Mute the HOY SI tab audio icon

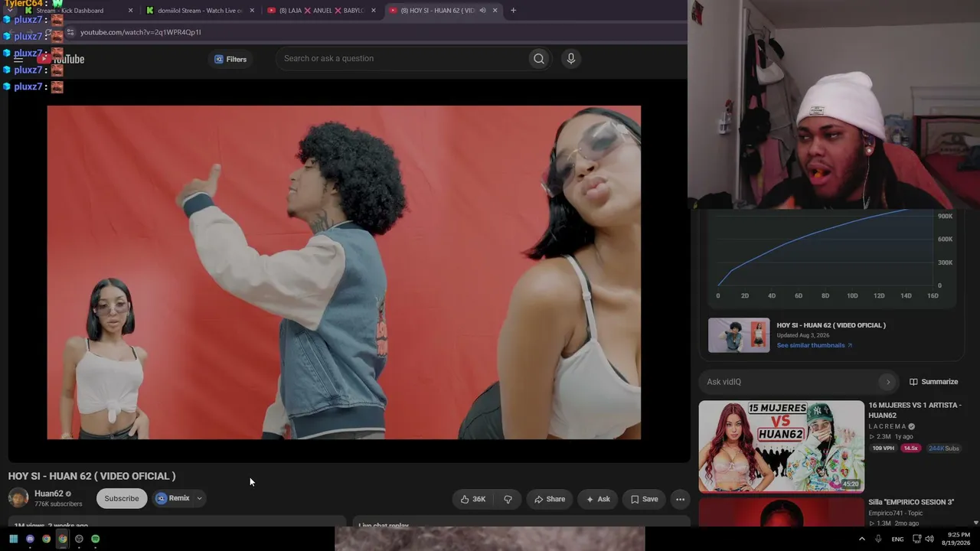482,11
